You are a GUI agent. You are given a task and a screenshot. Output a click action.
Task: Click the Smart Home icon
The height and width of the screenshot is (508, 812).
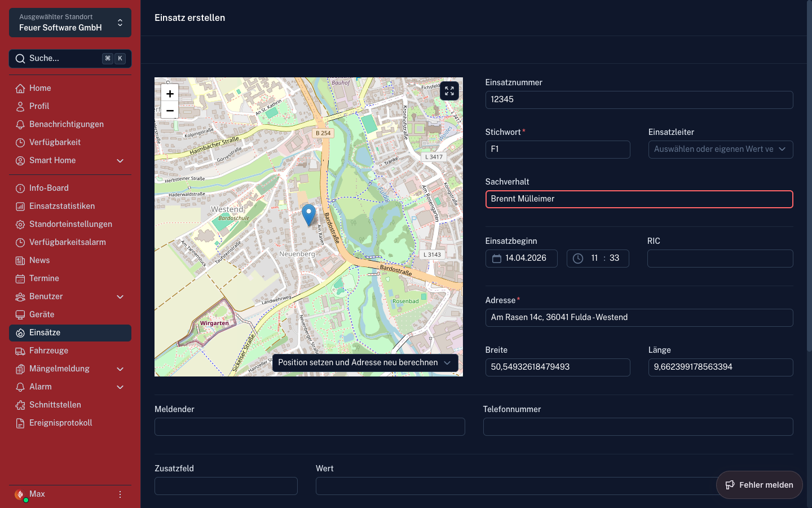pos(20,160)
